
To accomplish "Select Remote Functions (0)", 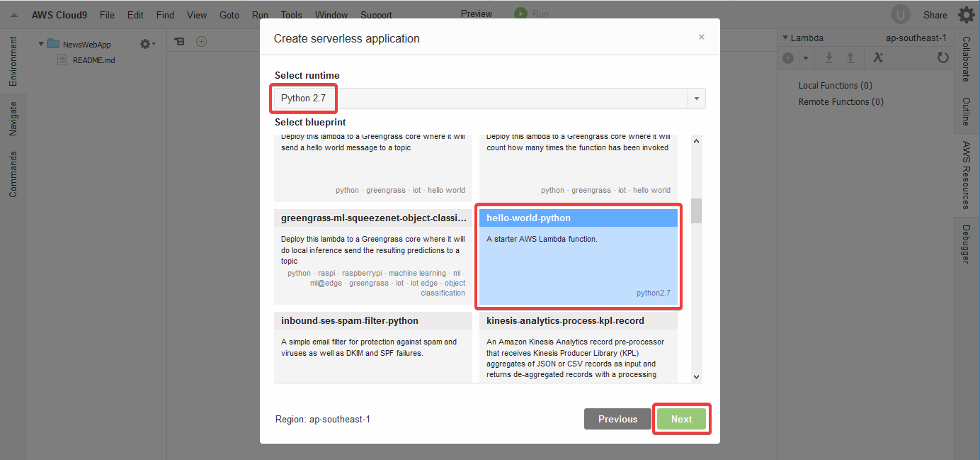I will [841, 102].
